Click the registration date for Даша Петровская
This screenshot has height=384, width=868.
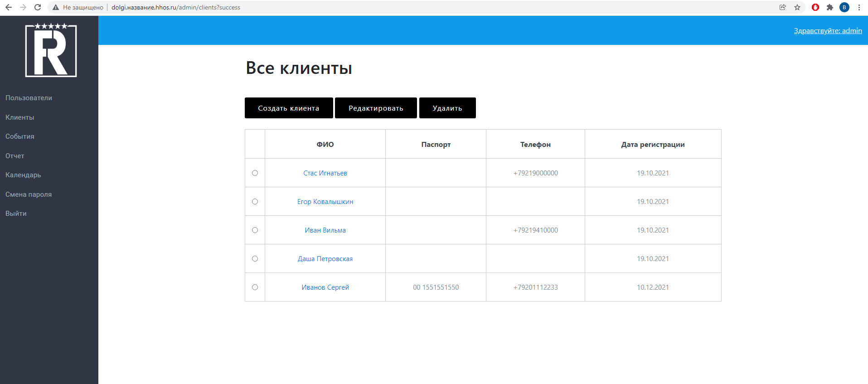(653, 259)
